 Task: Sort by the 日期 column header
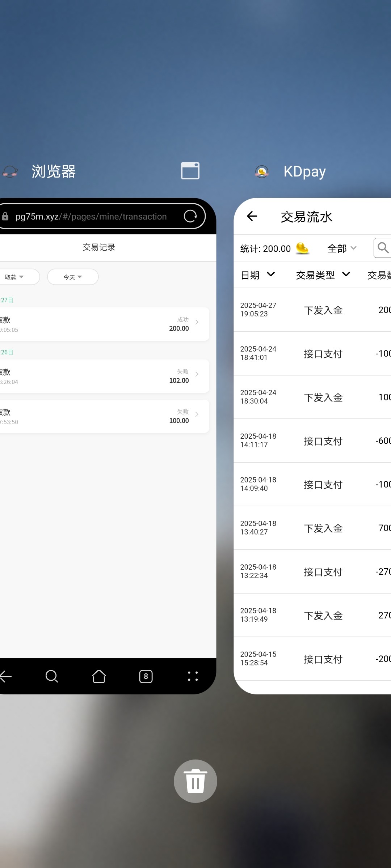coord(258,275)
